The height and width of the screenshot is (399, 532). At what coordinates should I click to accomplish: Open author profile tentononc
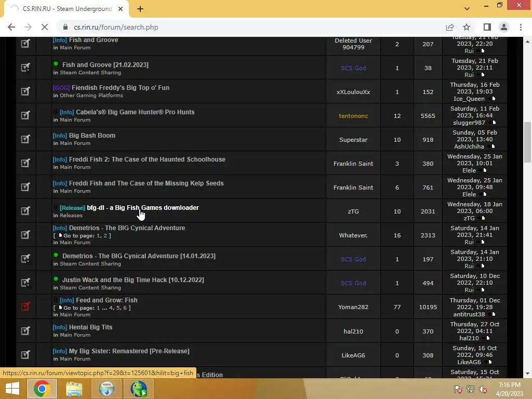[x=353, y=116]
